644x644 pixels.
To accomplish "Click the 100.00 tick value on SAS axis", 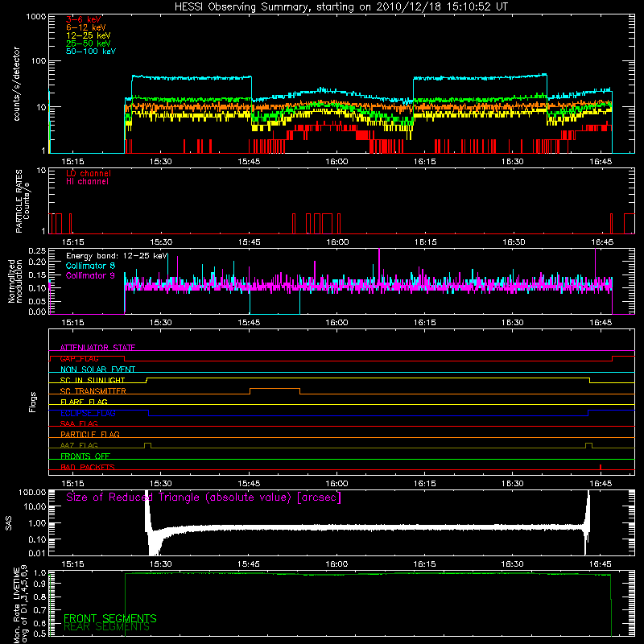I will tap(32, 492).
